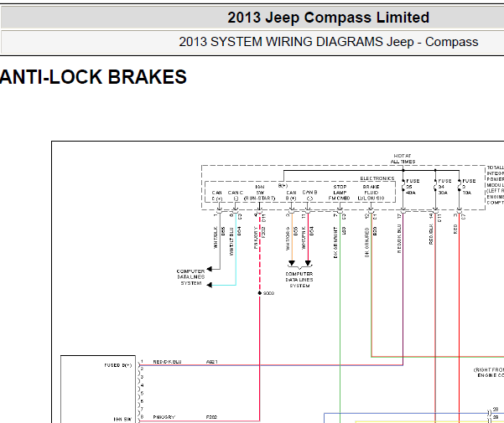Select 'COMPUTER DATA LINES SYSTEM' label under the brace
Screen dimensions: 504x423
coord(299,280)
